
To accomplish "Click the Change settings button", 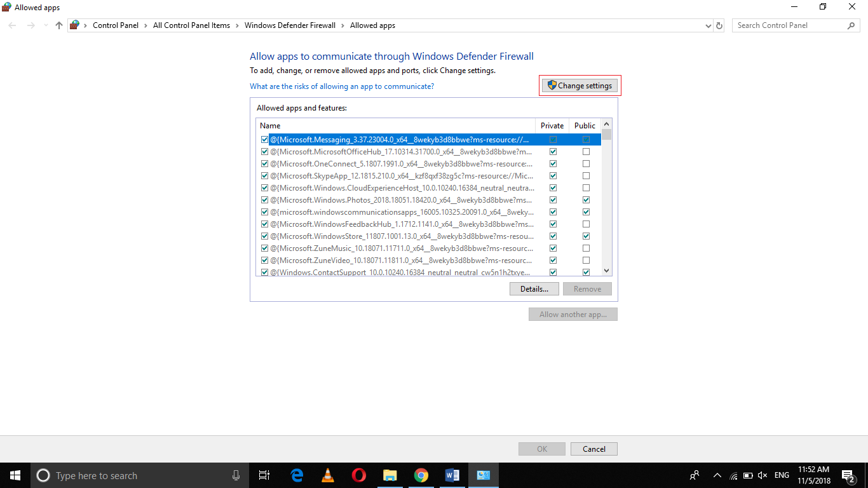I will coord(580,85).
